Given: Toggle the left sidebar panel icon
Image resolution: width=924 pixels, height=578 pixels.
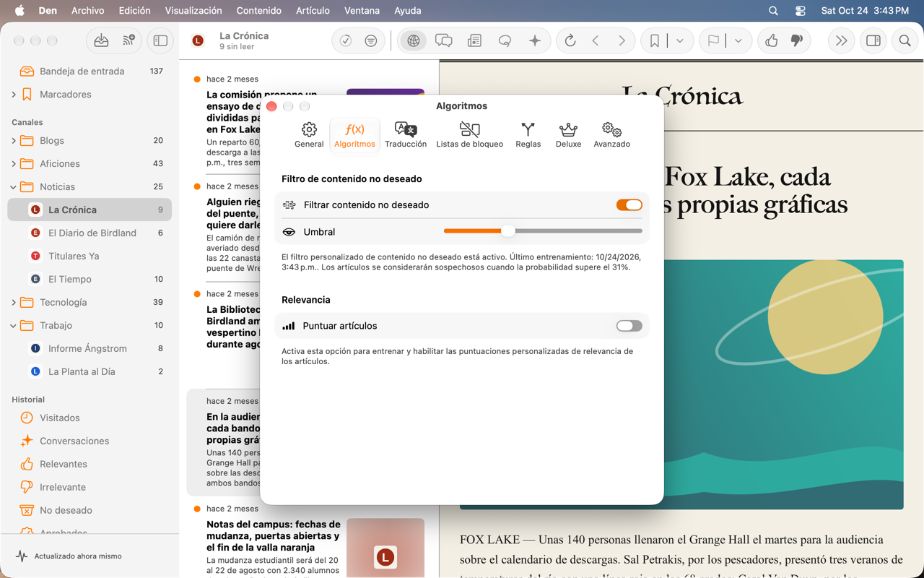Looking at the screenshot, I should [160, 41].
